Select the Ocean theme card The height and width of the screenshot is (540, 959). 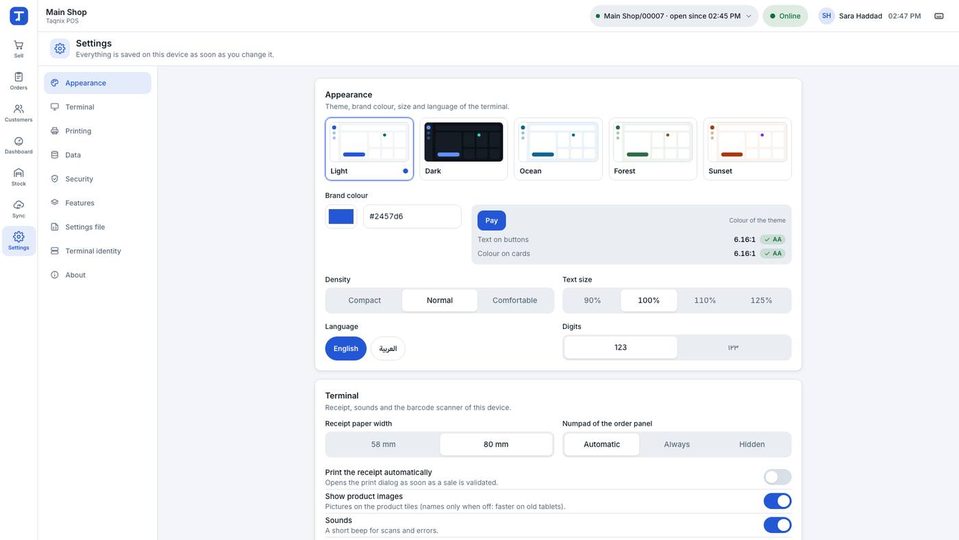[558, 149]
